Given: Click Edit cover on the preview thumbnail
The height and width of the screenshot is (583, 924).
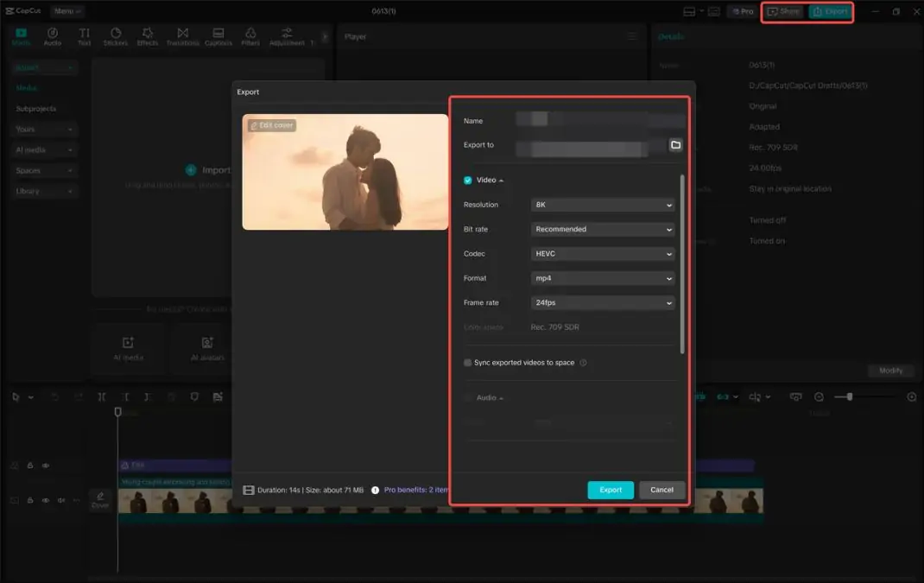Looking at the screenshot, I should click(272, 125).
